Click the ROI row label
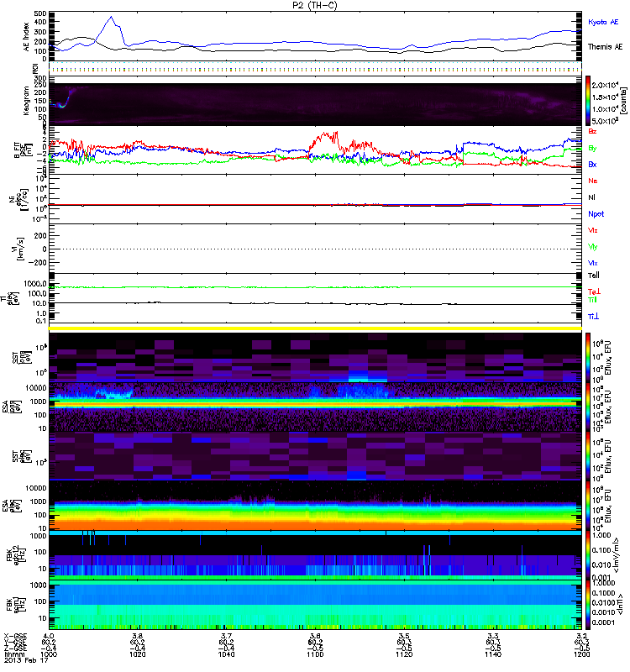Screen dimensions: 630x672 (x=35, y=68)
